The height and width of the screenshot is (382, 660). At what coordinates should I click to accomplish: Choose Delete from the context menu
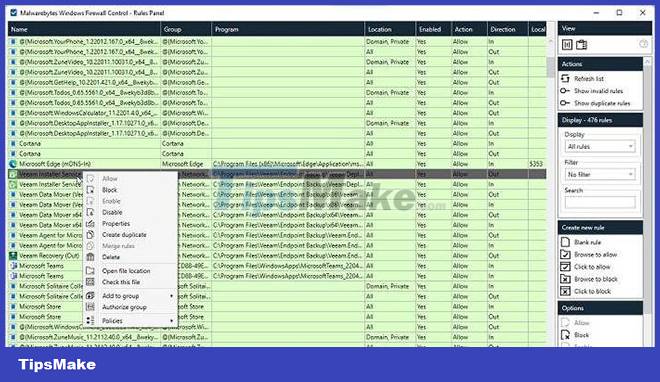111,257
